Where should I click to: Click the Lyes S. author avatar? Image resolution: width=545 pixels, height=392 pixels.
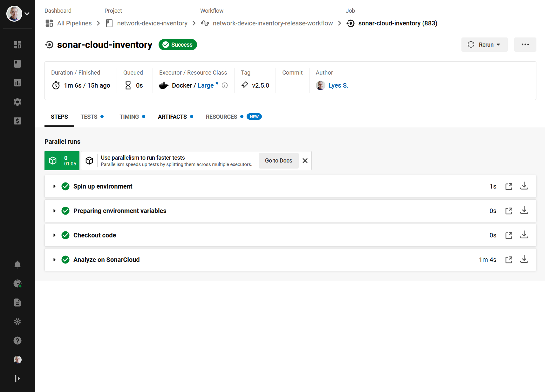click(320, 85)
